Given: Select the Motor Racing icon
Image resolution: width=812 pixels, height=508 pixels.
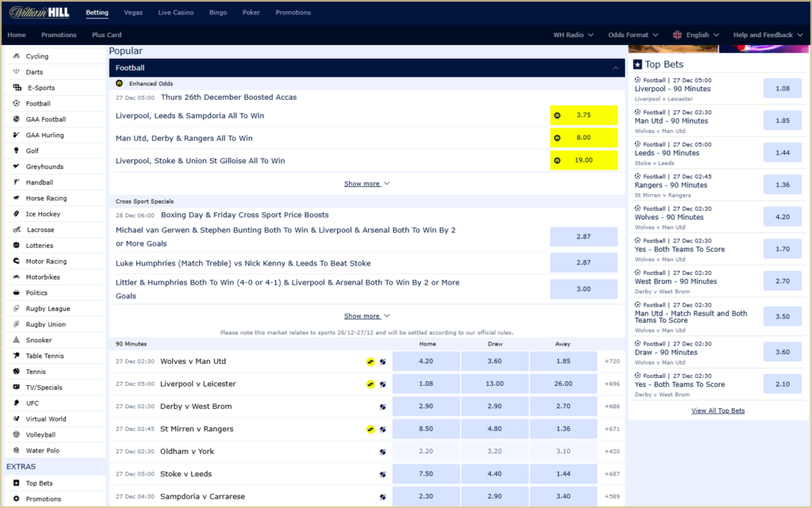Looking at the screenshot, I should point(16,262).
